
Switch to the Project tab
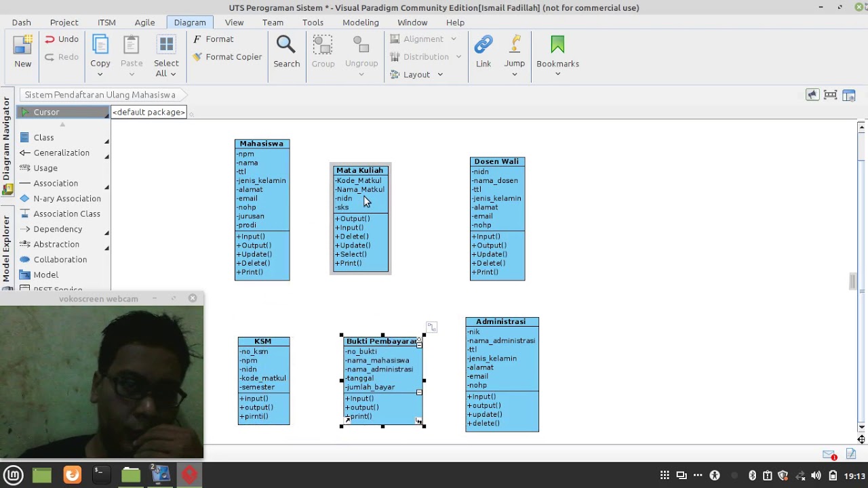(64, 22)
